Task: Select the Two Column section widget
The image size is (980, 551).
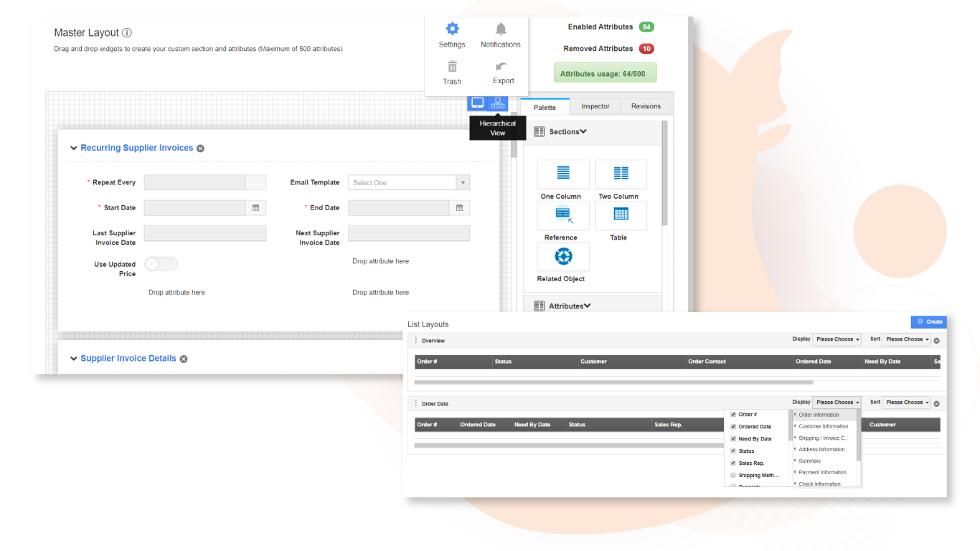Action: tap(621, 174)
